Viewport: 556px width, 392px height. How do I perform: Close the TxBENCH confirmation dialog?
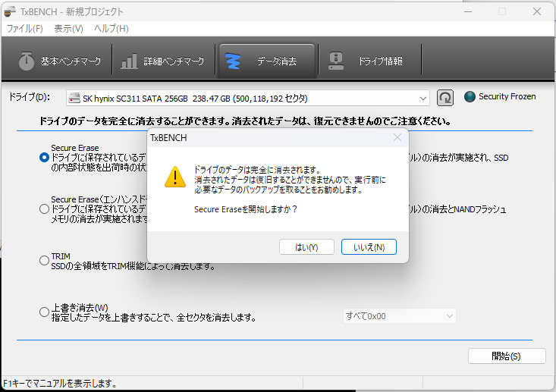[x=397, y=138]
